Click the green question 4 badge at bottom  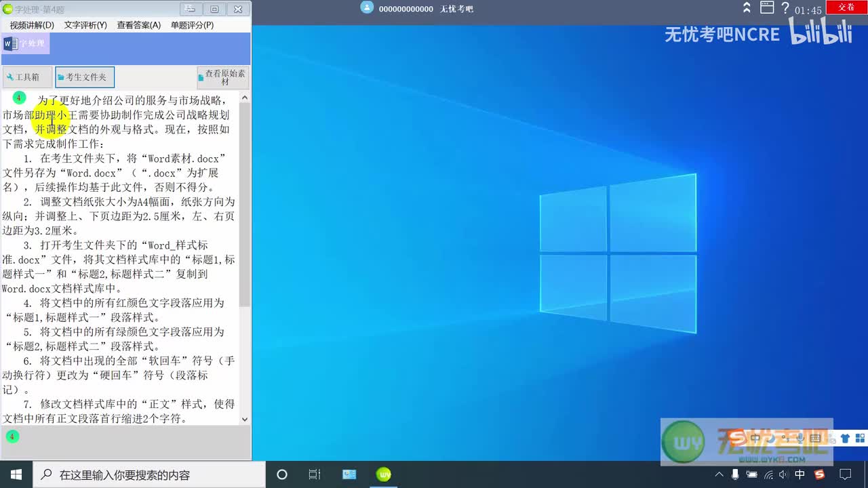12,436
